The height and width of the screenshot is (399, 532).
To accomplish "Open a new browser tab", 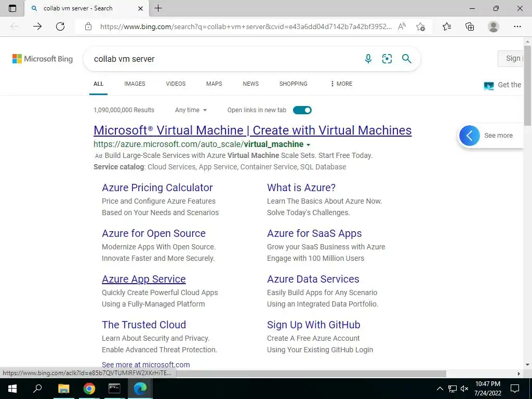I will point(158,8).
